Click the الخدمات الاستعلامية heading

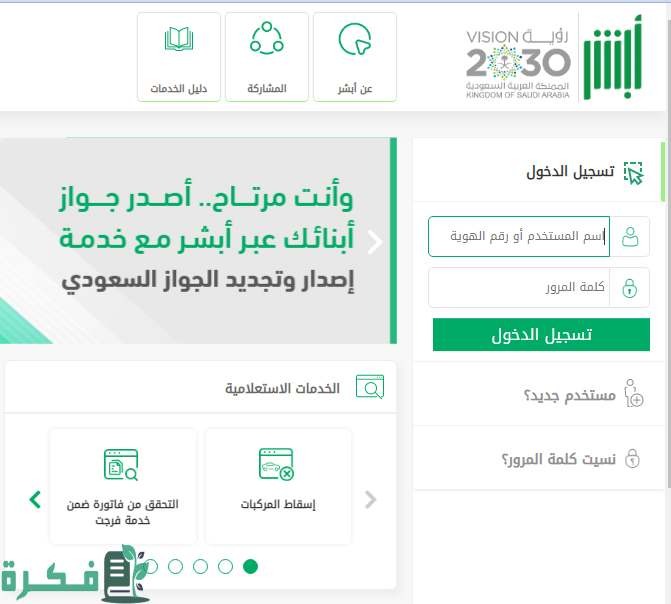click(x=282, y=388)
